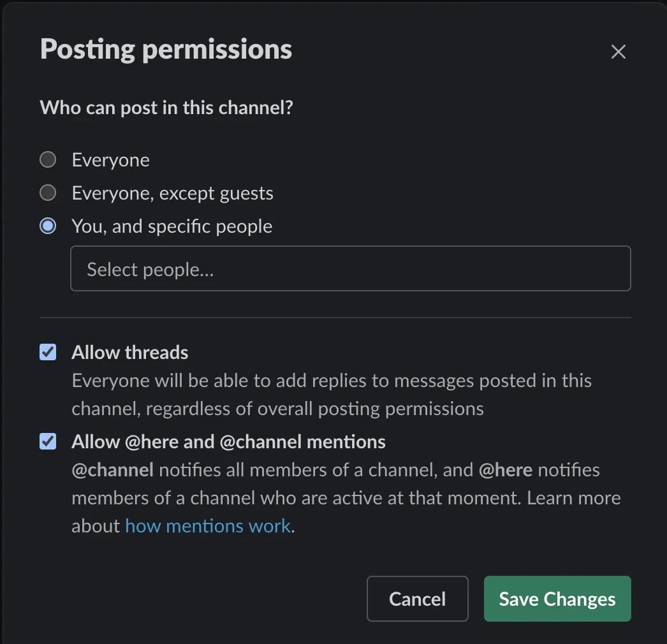
Task: Click the "Allow @here and @channel mentions" label
Action: 228,442
